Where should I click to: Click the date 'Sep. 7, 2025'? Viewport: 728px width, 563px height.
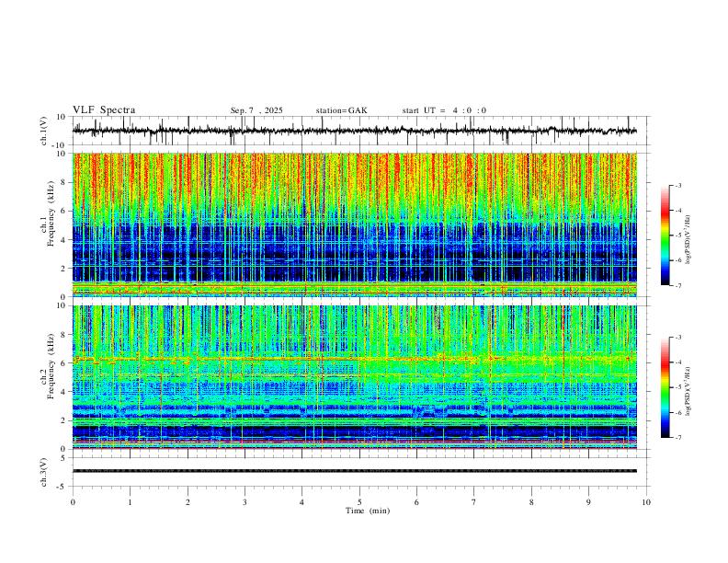coord(256,110)
